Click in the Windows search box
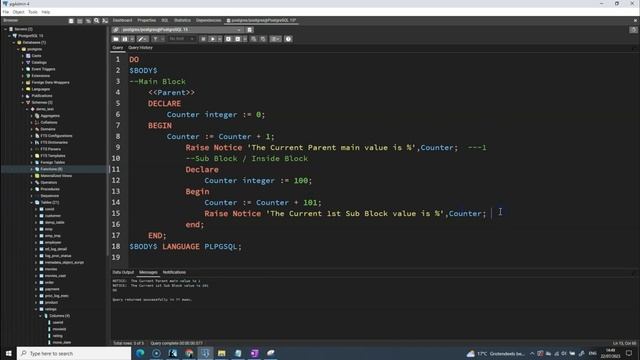 [74, 353]
